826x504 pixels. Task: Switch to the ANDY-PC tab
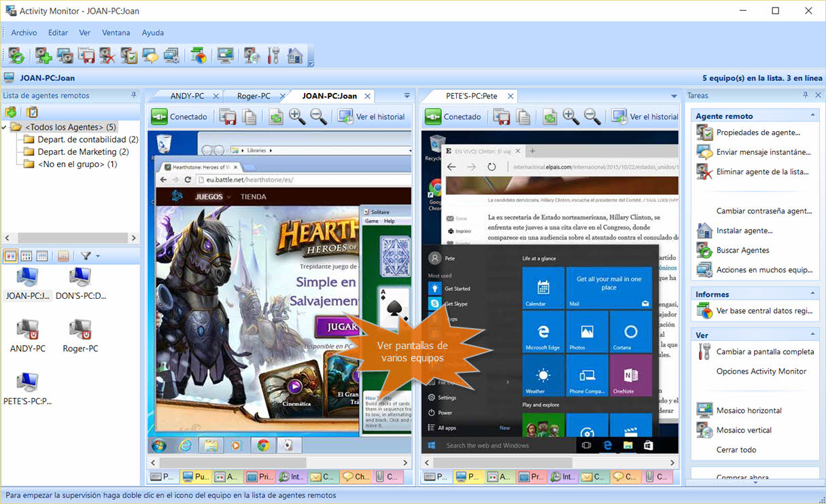tap(187, 96)
